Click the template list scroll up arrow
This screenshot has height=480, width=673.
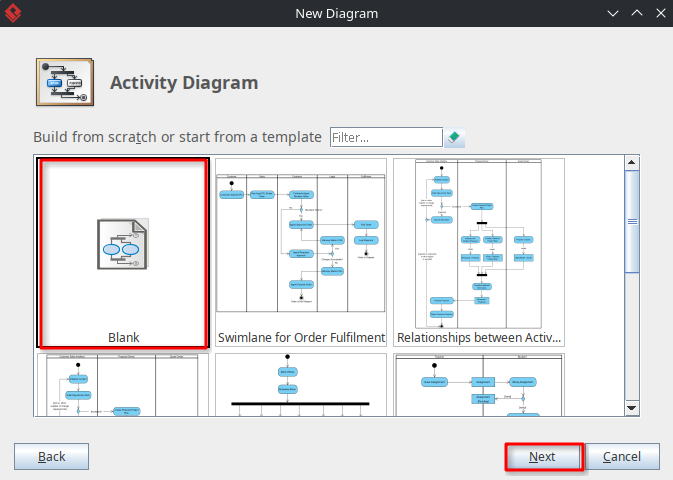pyautogui.click(x=631, y=162)
